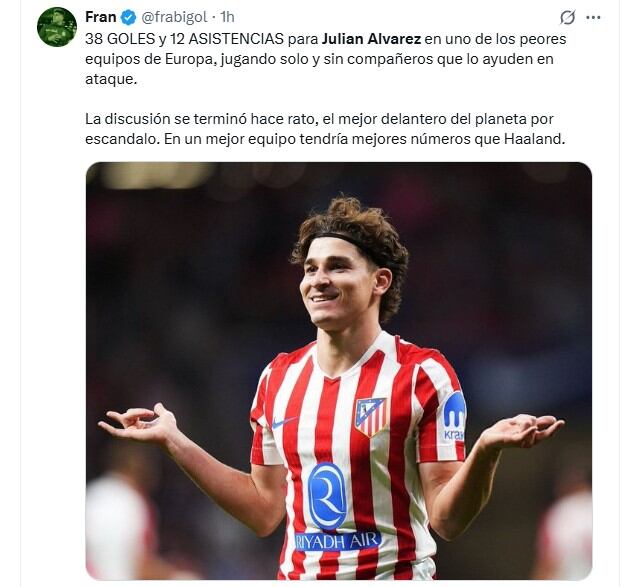The height and width of the screenshot is (587, 642).
Task: Open Fran's profile avatar picture
Action: coord(57,27)
